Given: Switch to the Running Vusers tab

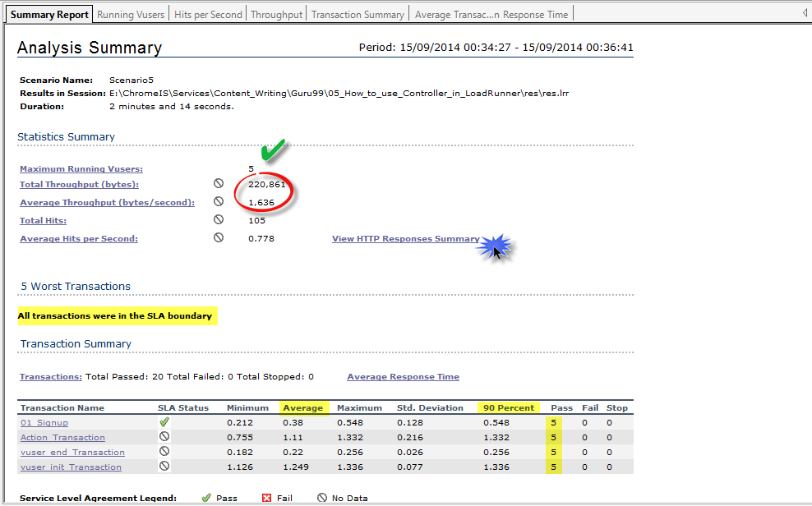Looking at the screenshot, I should tap(131, 14).
